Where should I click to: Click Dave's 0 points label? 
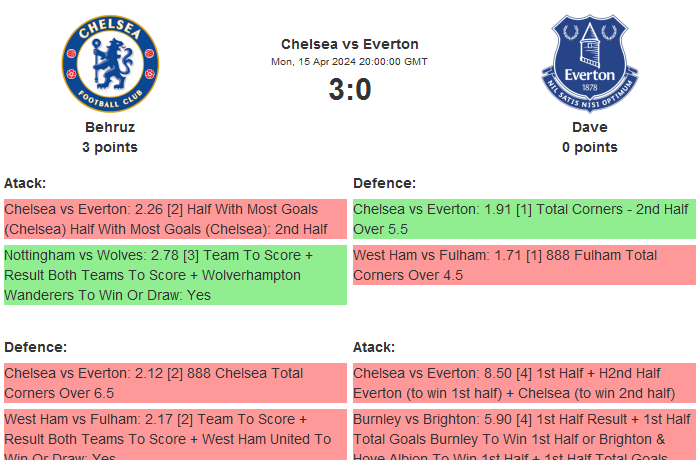point(589,147)
